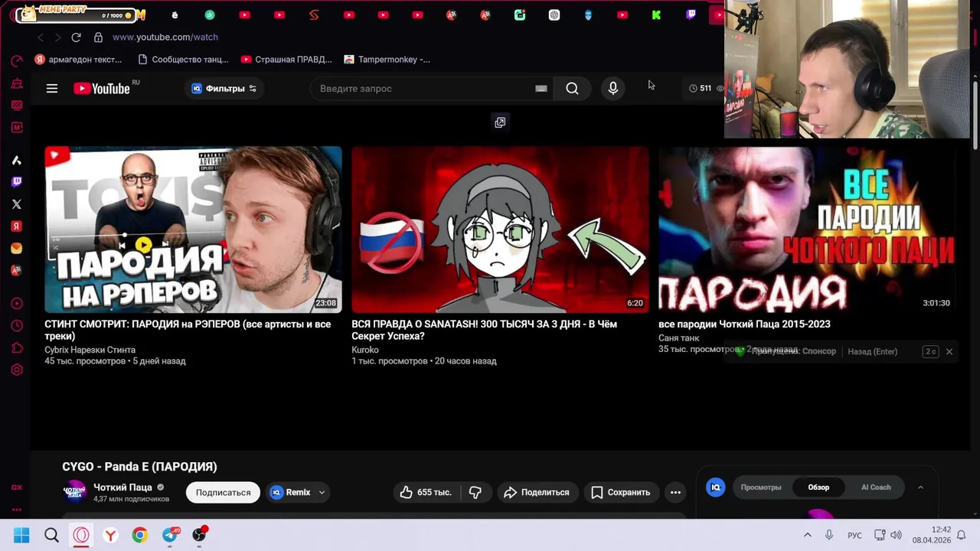
Task: Switch to the Просмотры tab
Action: [761, 487]
